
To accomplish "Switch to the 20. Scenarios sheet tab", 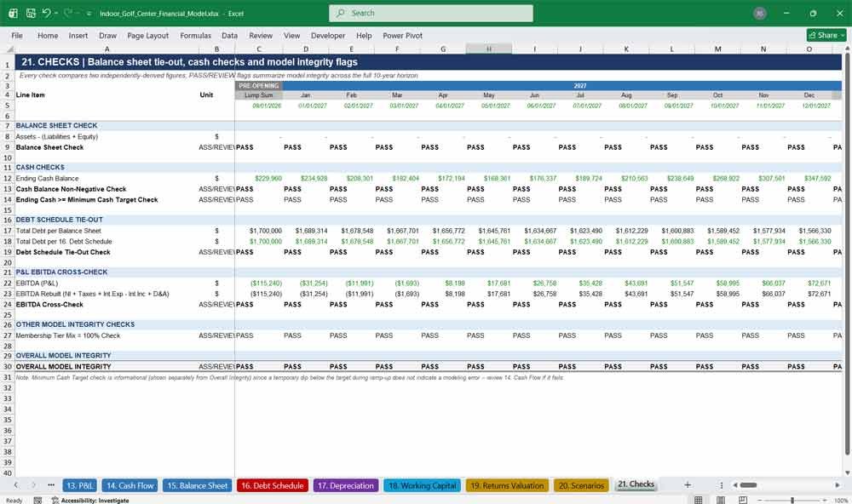I will (x=581, y=485).
